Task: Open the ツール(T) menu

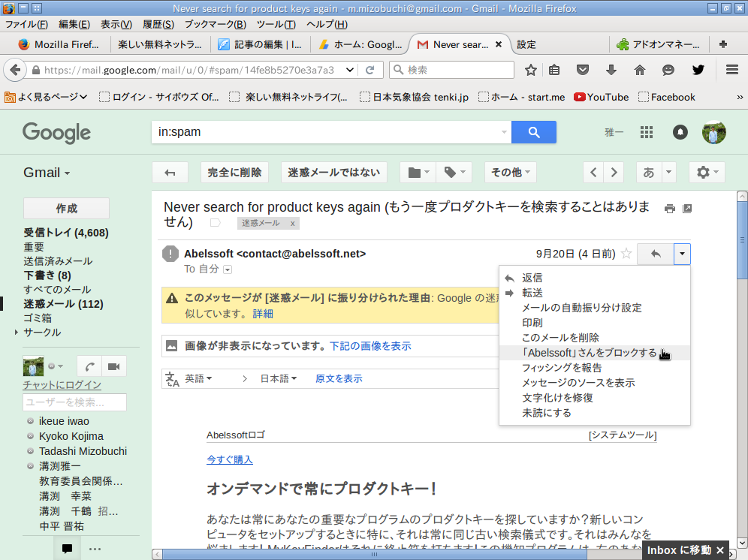Action: [x=276, y=24]
